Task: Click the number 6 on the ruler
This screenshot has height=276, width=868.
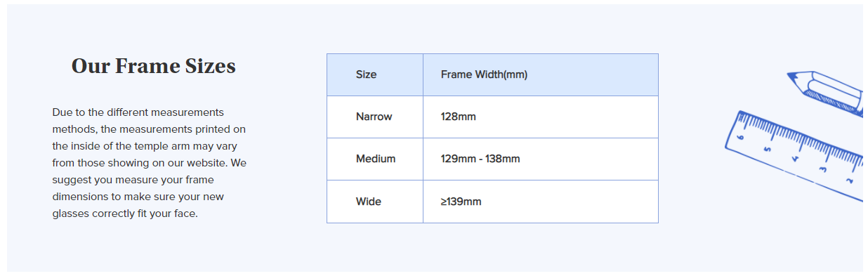Action: click(741, 138)
